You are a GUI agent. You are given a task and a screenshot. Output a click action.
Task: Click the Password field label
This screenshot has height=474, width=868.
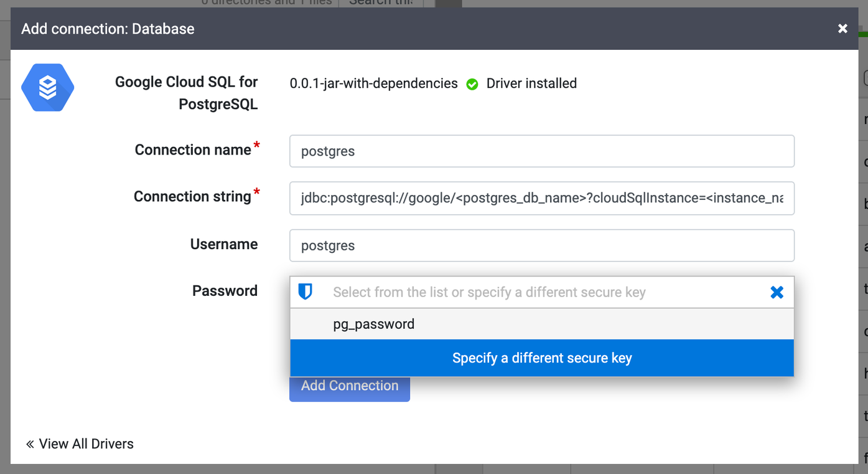pyautogui.click(x=225, y=290)
